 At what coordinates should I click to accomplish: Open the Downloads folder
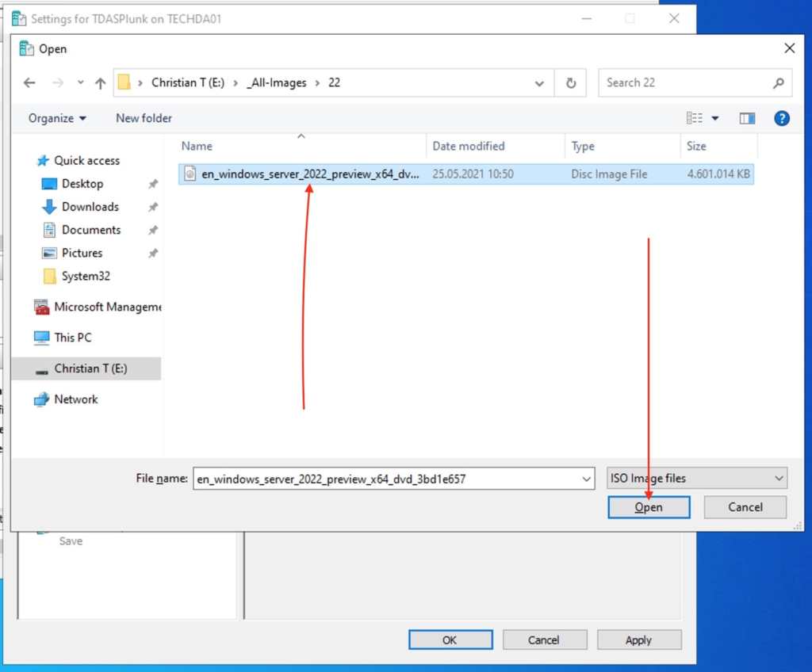[89, 207]
